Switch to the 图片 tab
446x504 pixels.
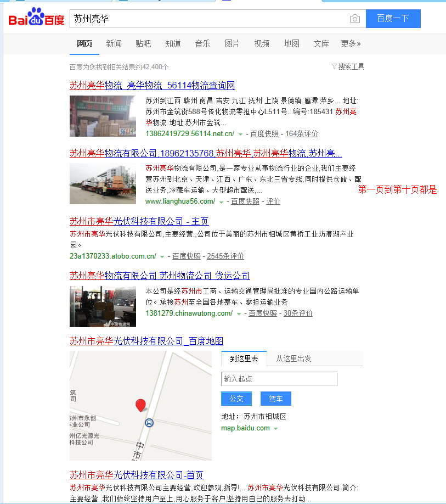232,44
